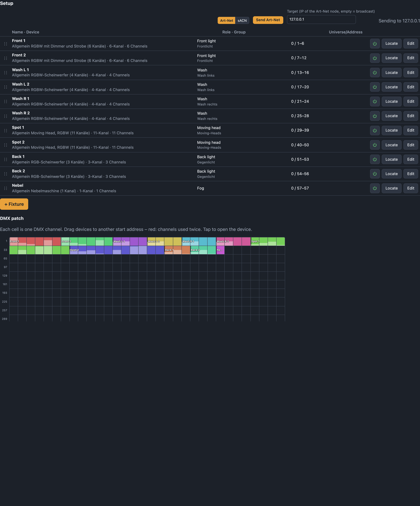Toggle power for Front 2 fixture
This screenshot has width=420, height=506.
[375, 58]
